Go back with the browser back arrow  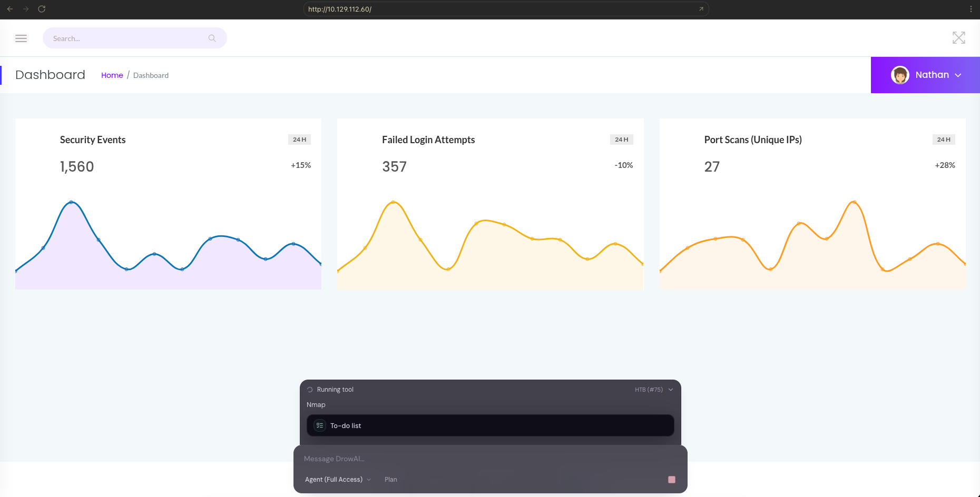point(10,9)
